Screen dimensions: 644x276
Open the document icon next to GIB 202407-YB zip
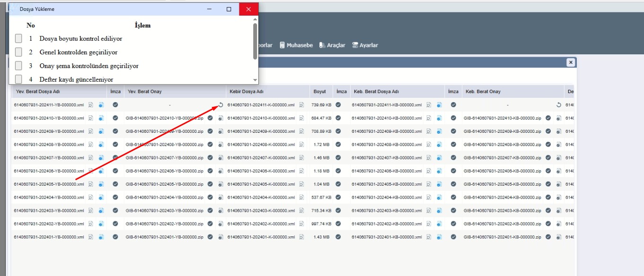[221, 158]
